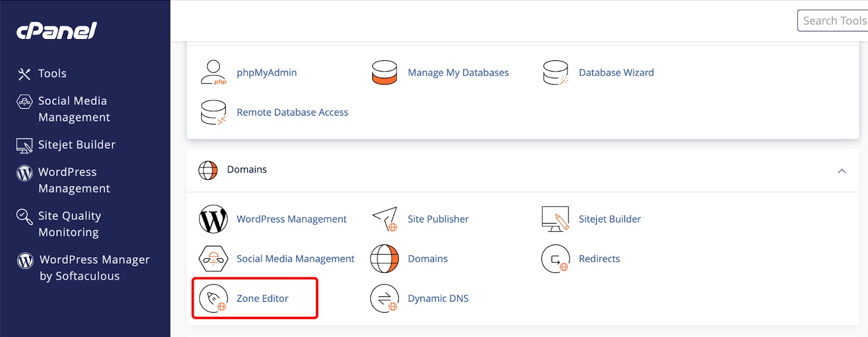
Task: Open Tools in the sidebar
Action: (52, 74)
